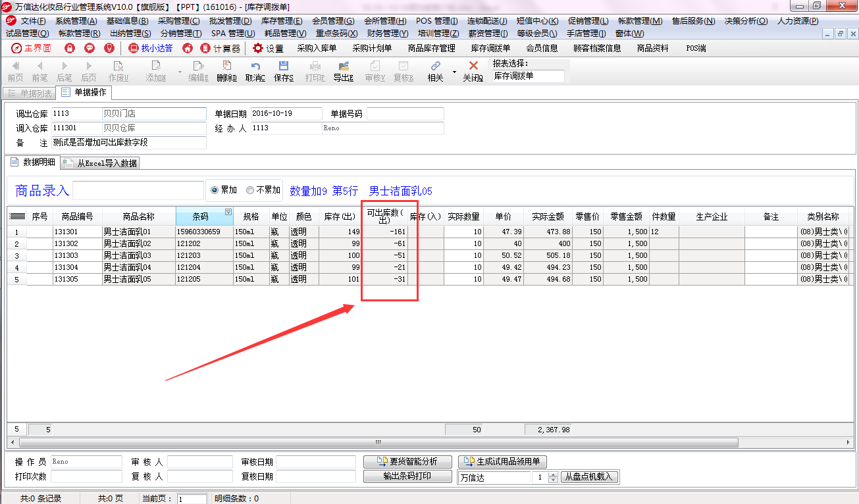859x504 pixels.
Task: Open 找小达答 assistant
Action: pos(151,48)
